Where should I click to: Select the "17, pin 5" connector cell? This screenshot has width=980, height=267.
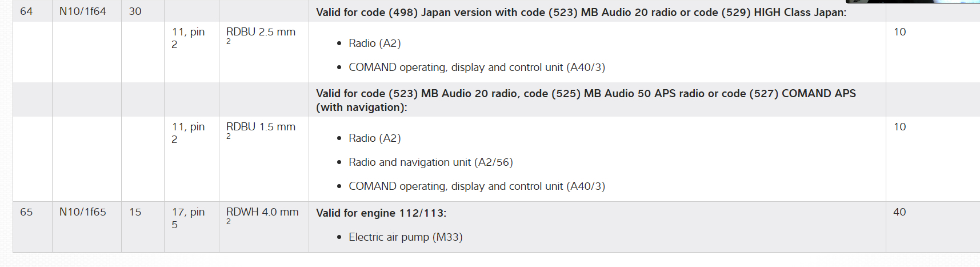tap(188, 218)
